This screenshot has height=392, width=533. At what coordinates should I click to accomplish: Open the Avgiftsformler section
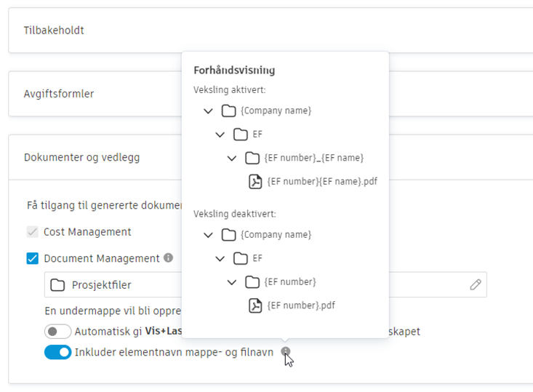[95, 94]
